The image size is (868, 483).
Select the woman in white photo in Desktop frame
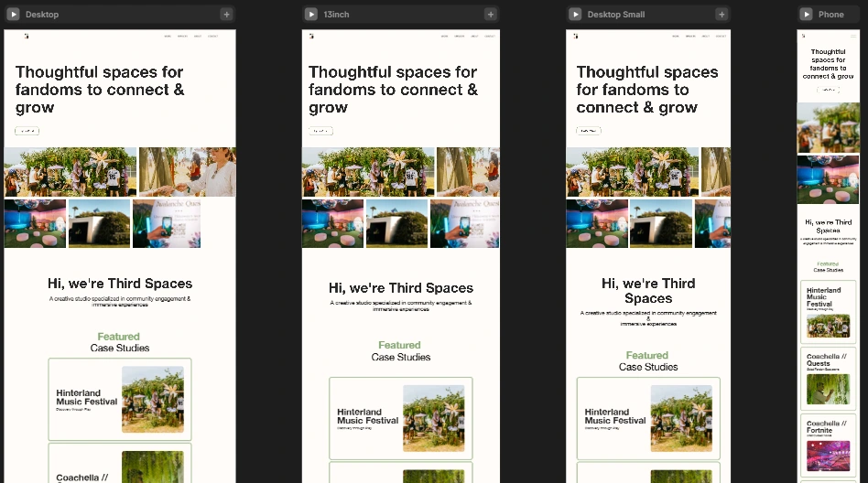(x=187, y=172)
